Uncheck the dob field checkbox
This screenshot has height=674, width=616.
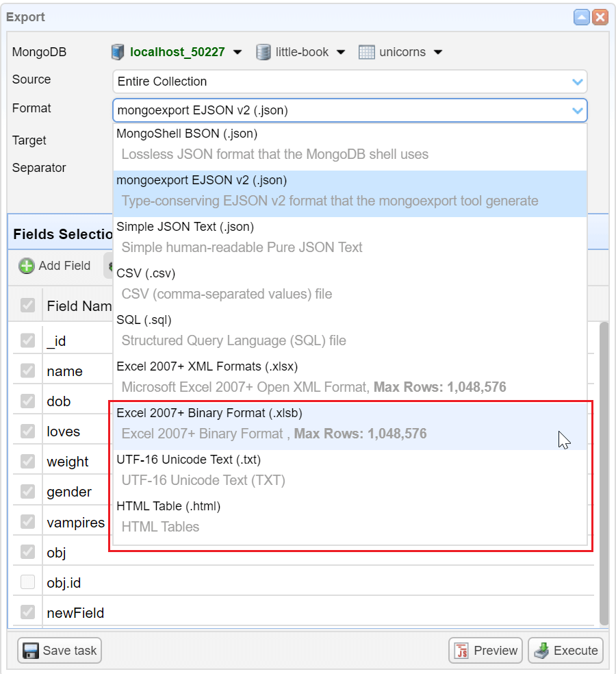pos(27,401)
